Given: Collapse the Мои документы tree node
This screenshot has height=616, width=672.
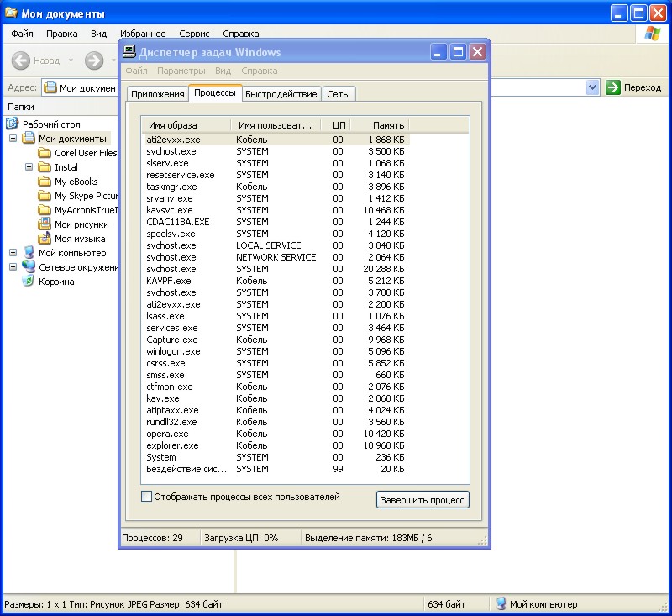Looking at the screenshot, I should 13,139.
